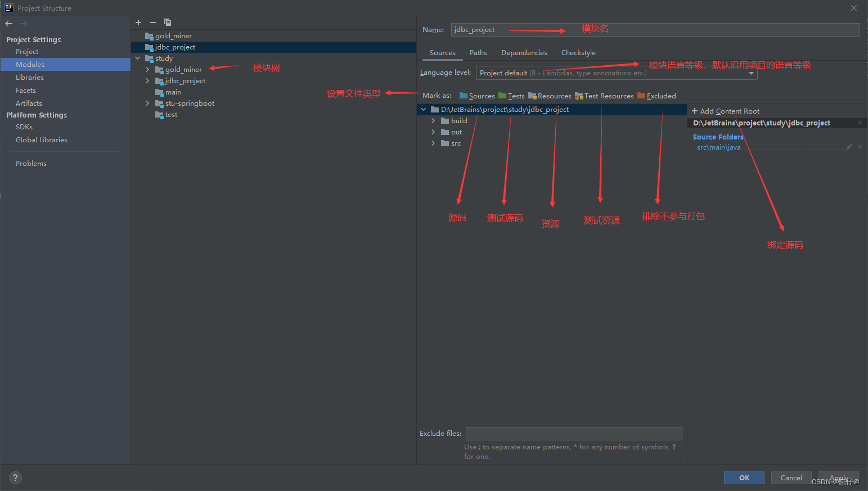Viewport: 868px width, 491px height.
Task: Click Add Content Root
Action: pos(726,111)
